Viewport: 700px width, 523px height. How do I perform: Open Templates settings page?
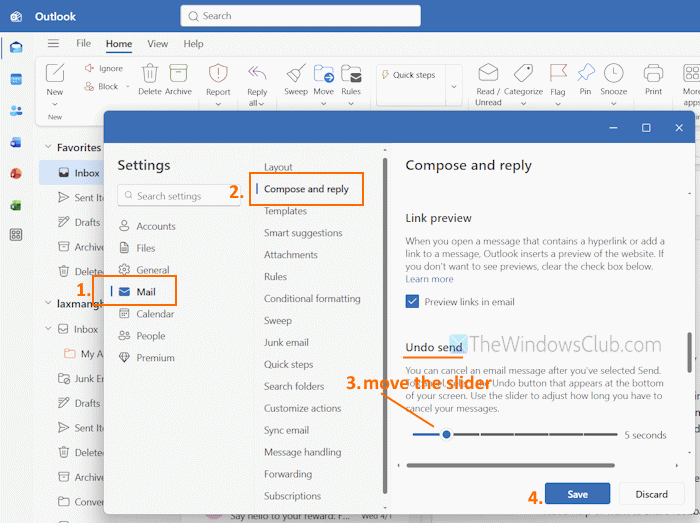[x=285, y=211]
